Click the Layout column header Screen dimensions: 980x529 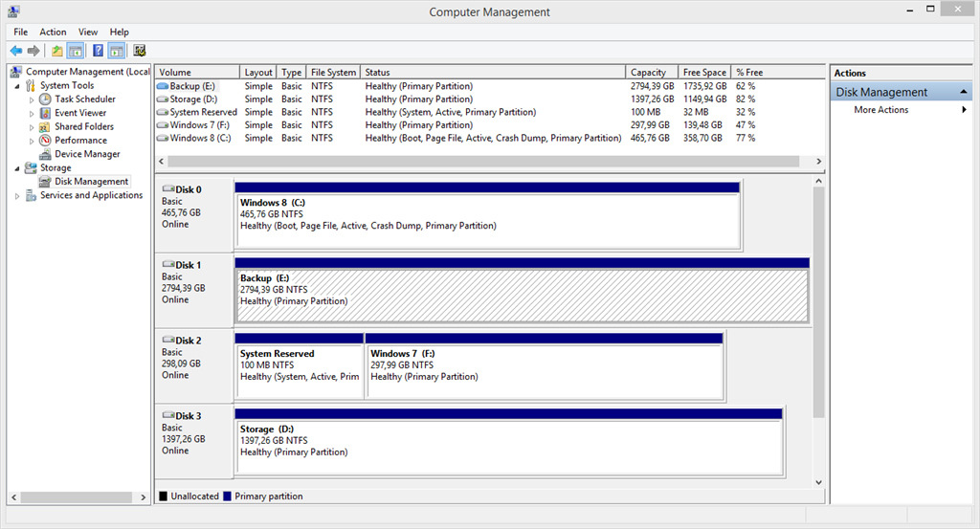258,73
